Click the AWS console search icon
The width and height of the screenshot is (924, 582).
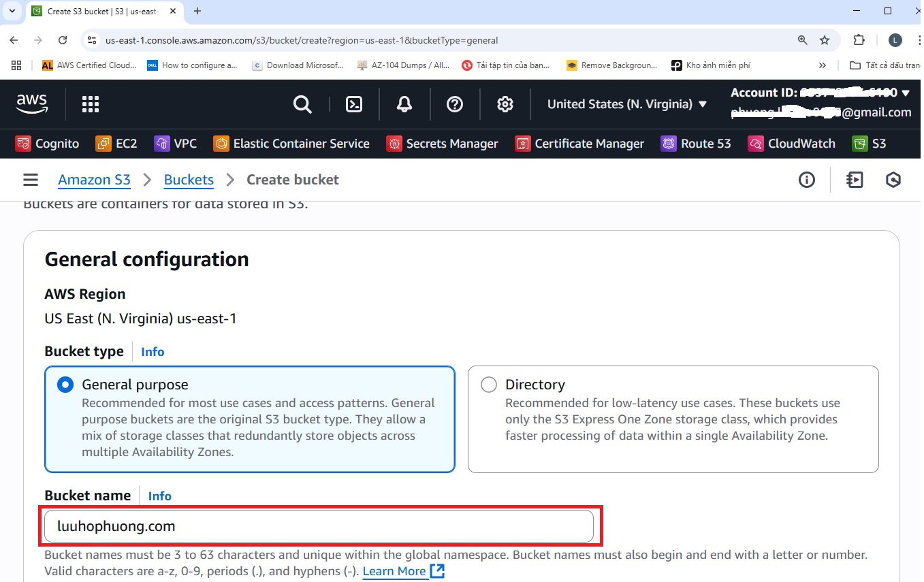pyautogui.click(x=302, y=104)
